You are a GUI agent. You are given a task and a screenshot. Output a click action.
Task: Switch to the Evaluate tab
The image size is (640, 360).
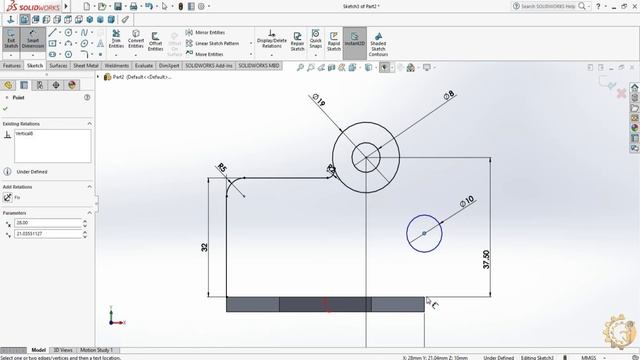(x=144, y=65)
